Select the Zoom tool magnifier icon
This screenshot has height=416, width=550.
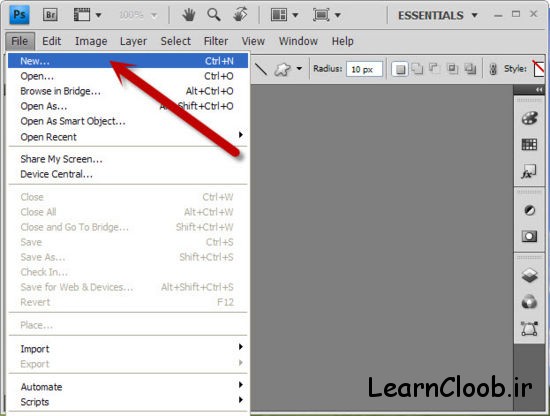pyautogui.click(x=214, y=15)
